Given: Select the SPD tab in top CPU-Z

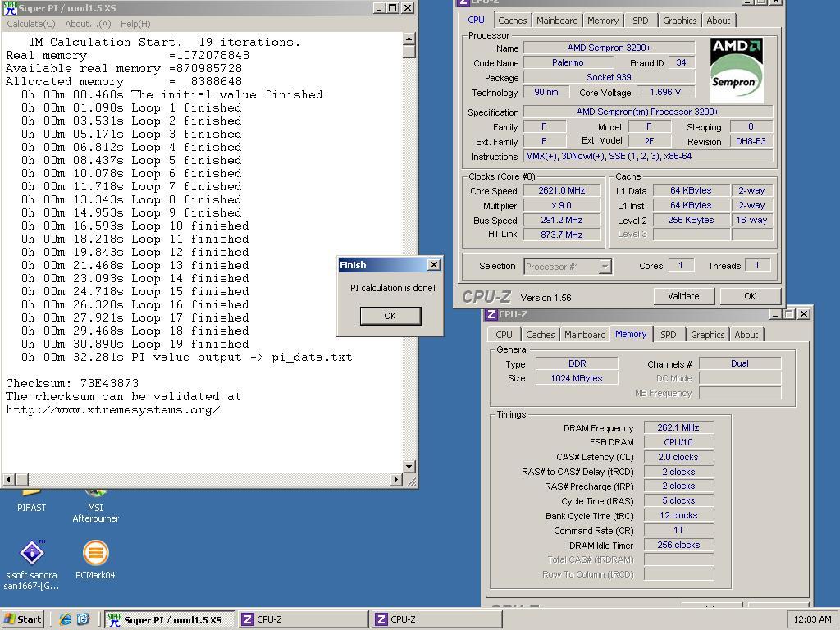Looking at the screenshot, I should coord(640,21).
